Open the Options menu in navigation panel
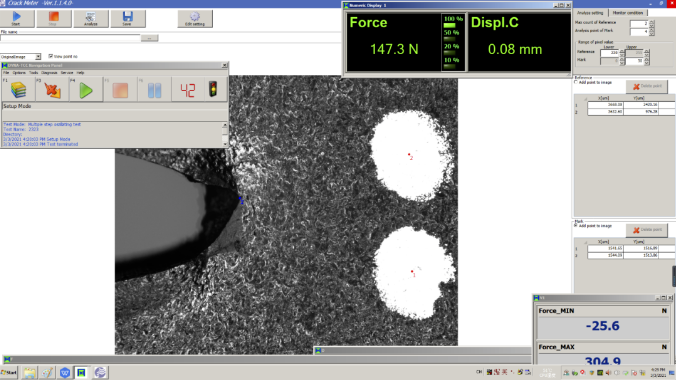Screen dimensions: 678x383 pyautogui.click(x=19, y=73)
